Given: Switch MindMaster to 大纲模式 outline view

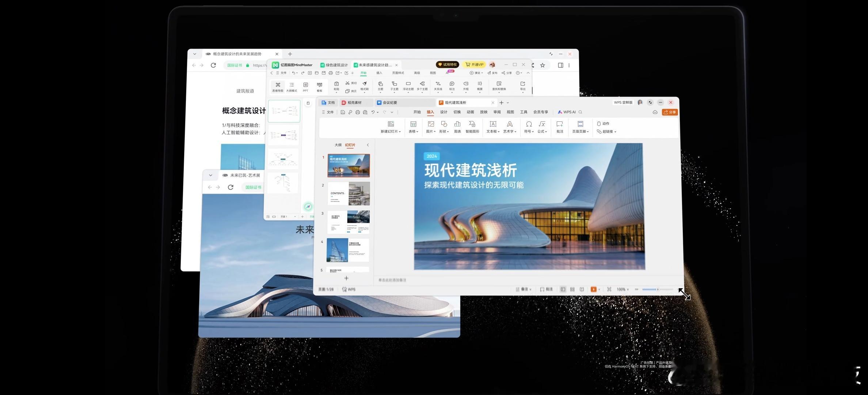Looking at the screenshot, I should (292, 86).
